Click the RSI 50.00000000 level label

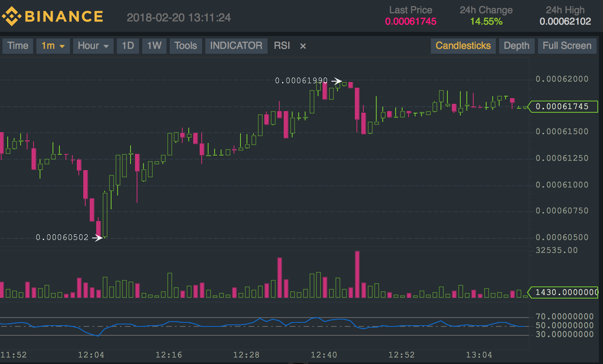point(565,326)
